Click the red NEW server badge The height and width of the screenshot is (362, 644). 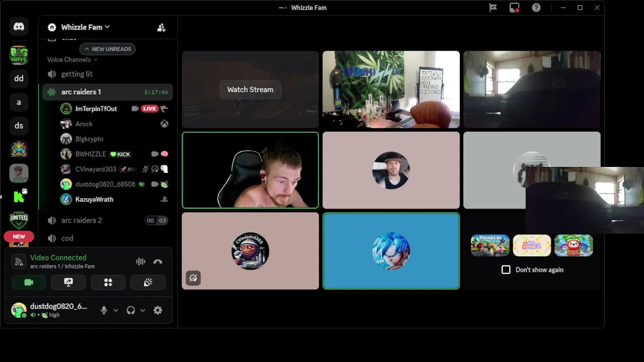coord(19,236)
